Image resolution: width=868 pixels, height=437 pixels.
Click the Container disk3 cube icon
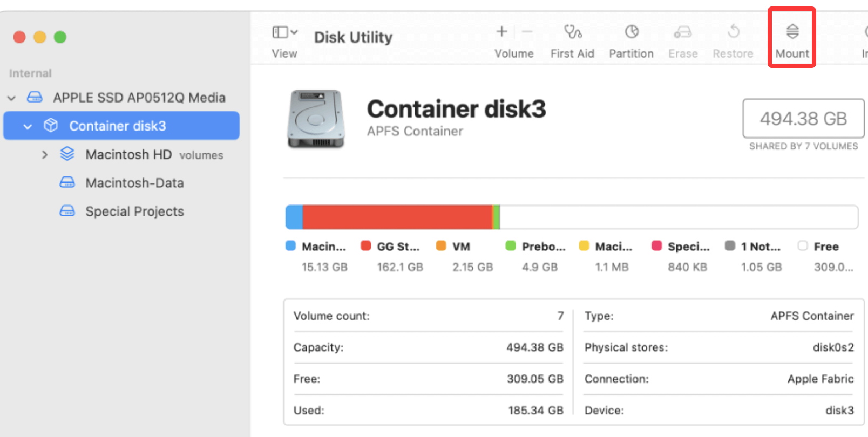click(51, 125)
